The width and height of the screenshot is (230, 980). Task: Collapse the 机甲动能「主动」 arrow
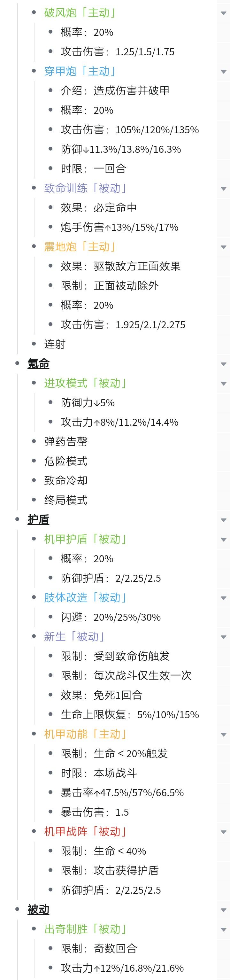click(223, 734)
